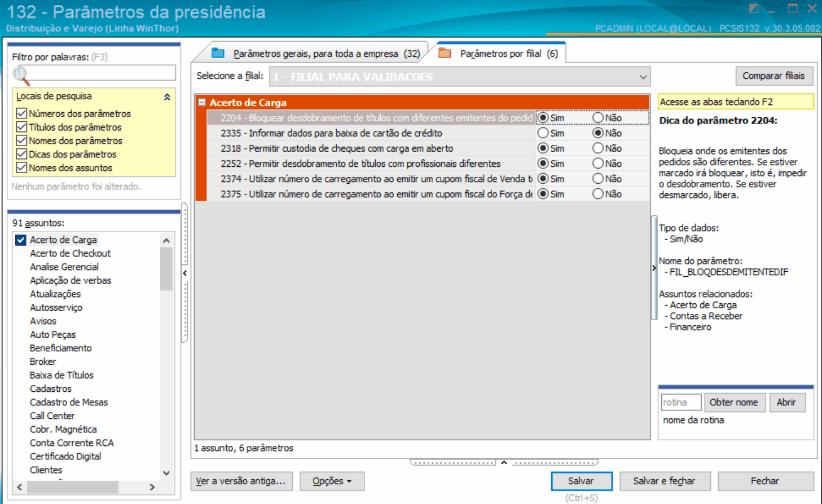Uncheck the Acerto de Carga subject checkbox

(21, 240)
